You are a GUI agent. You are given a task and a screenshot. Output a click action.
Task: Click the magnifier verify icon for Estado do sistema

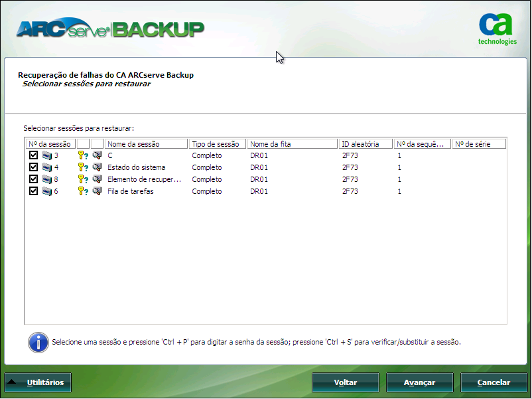pos(97,167)
